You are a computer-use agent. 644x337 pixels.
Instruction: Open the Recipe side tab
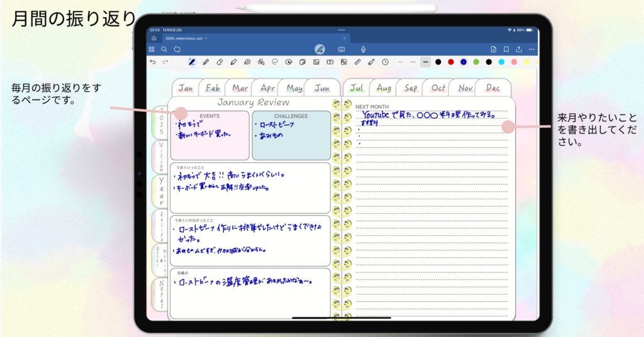160,226
